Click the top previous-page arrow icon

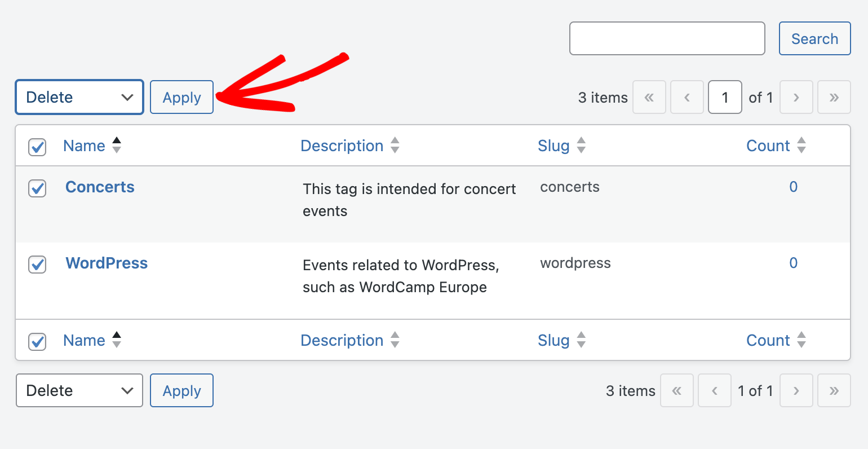click(687, 98)
